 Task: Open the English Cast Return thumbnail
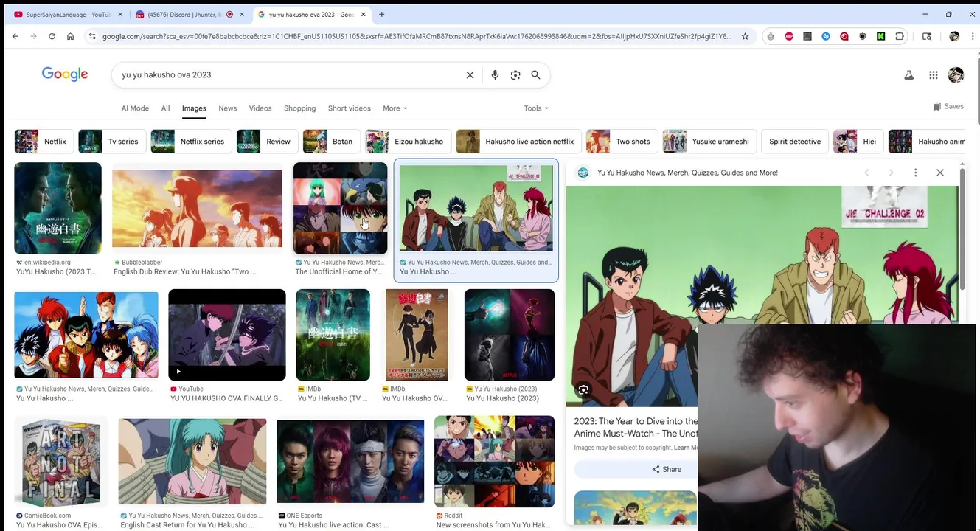[x=192, y=462]
